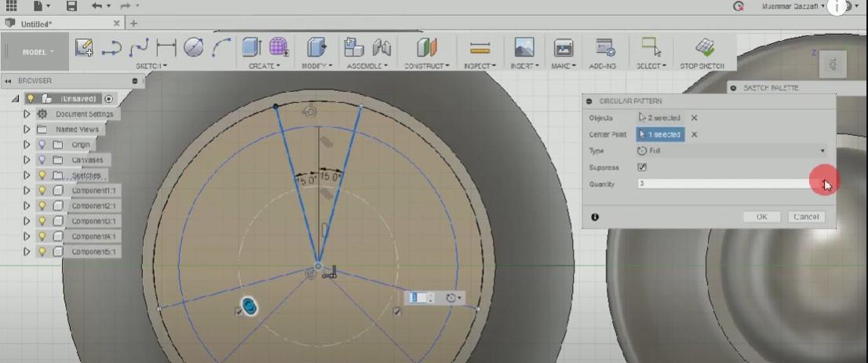Open the MODIFY menu
This screenshot has height=363, width=868.
coord(317,66)
